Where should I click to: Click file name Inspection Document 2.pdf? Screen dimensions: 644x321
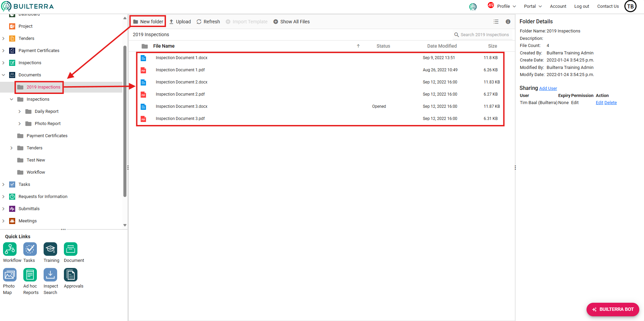[180, 95]
